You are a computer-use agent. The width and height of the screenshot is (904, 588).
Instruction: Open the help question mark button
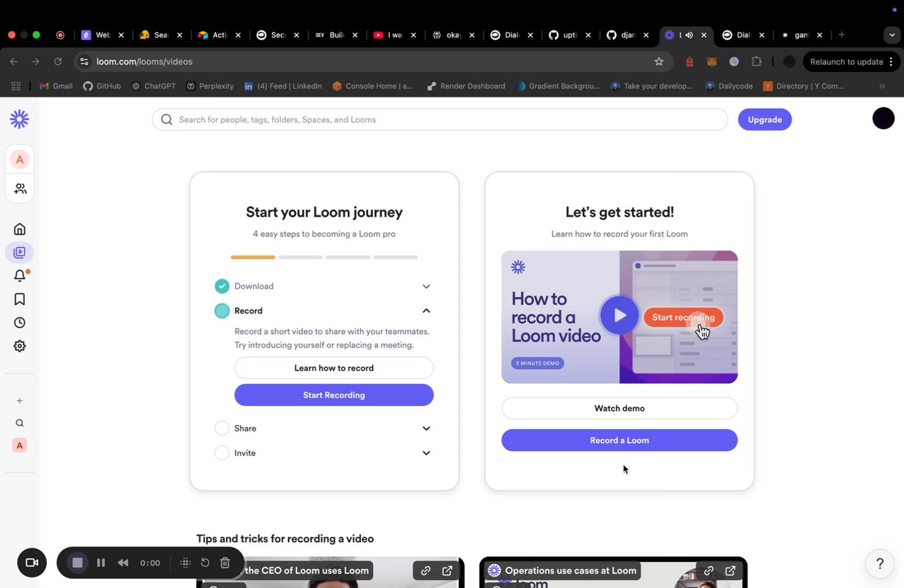[879, 563]
